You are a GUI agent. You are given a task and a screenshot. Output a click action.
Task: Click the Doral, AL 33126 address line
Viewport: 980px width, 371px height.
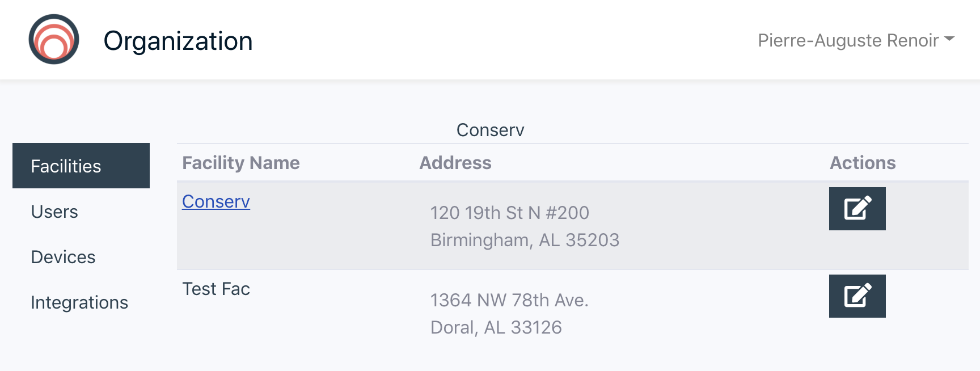pyautogui.click(x=496, y=327)
